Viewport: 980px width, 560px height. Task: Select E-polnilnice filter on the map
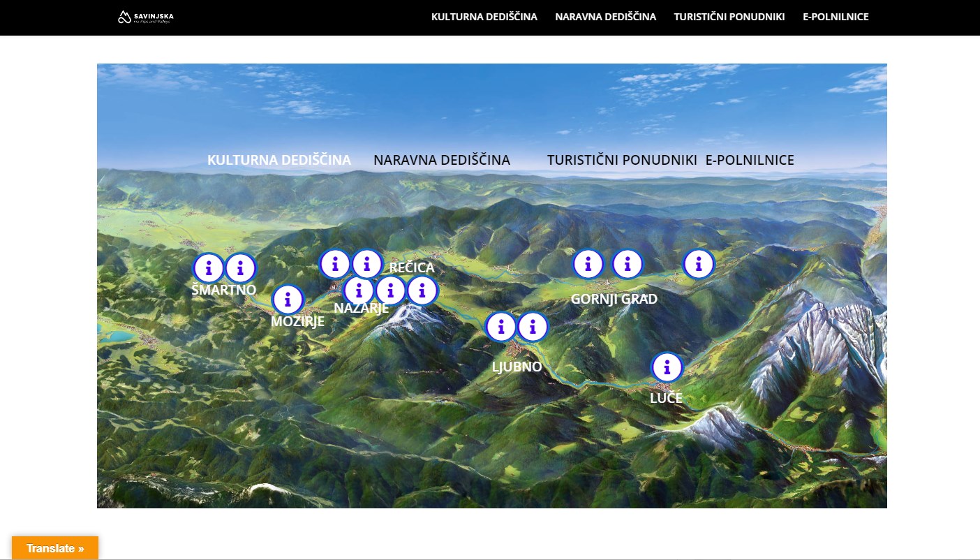coord(750,160)
